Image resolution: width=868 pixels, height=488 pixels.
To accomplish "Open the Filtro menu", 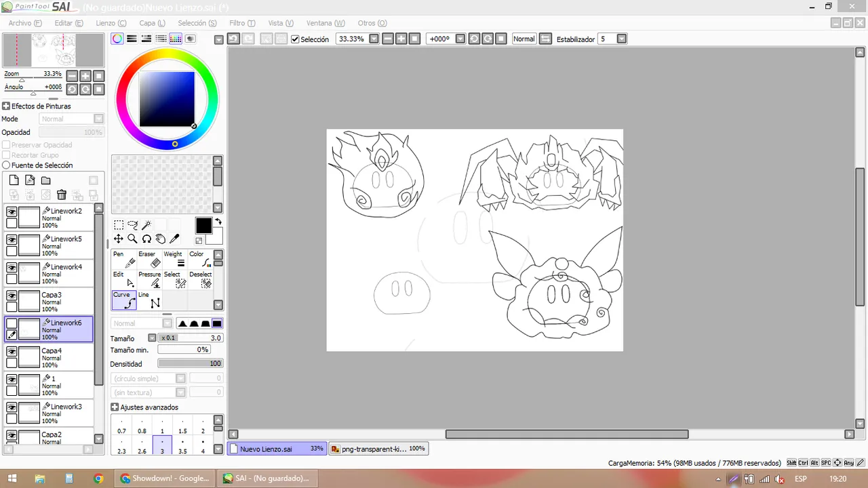I will pyautogui.click(x=242, y=23).
